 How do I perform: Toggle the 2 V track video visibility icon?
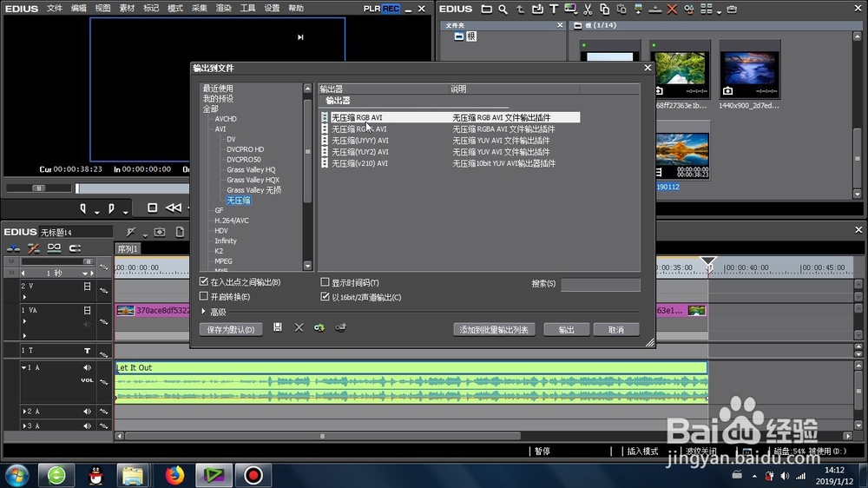87,287
